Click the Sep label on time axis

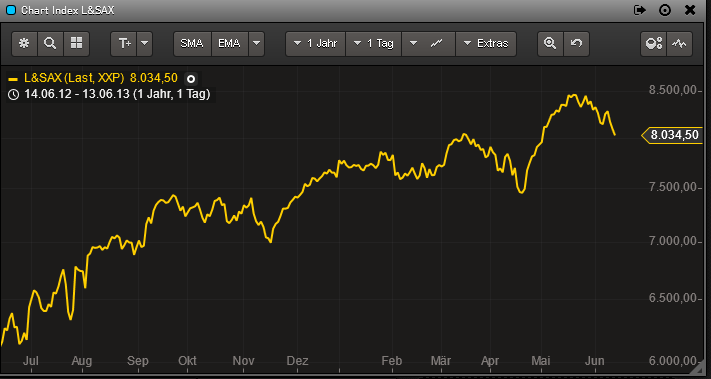pyautogui.click(x=137, y=361)
